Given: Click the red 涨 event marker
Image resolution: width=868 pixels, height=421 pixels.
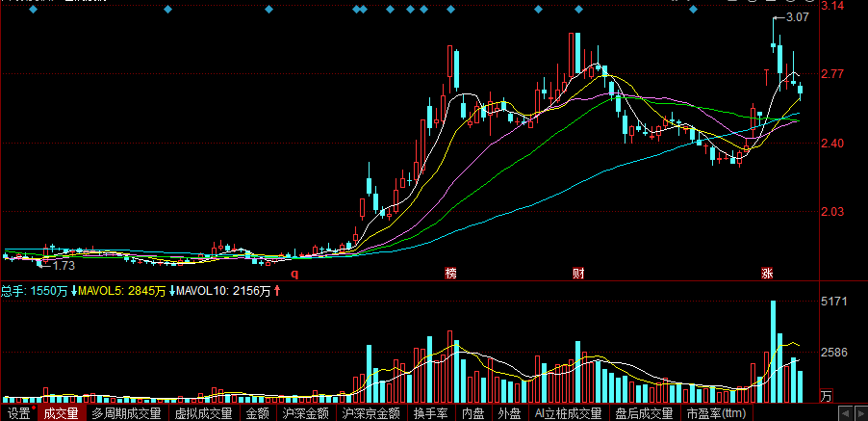Looking at the screenshot, I should click(x=767, y=273).
